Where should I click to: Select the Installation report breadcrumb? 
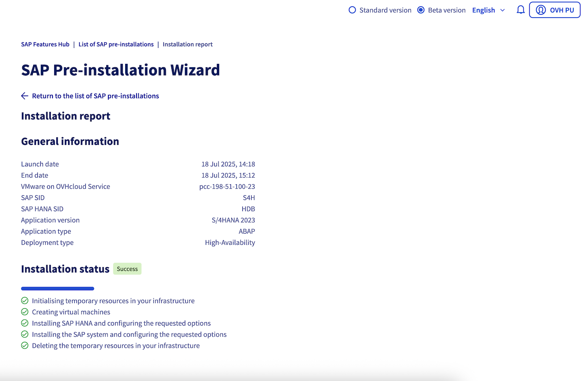pos(187,44)
